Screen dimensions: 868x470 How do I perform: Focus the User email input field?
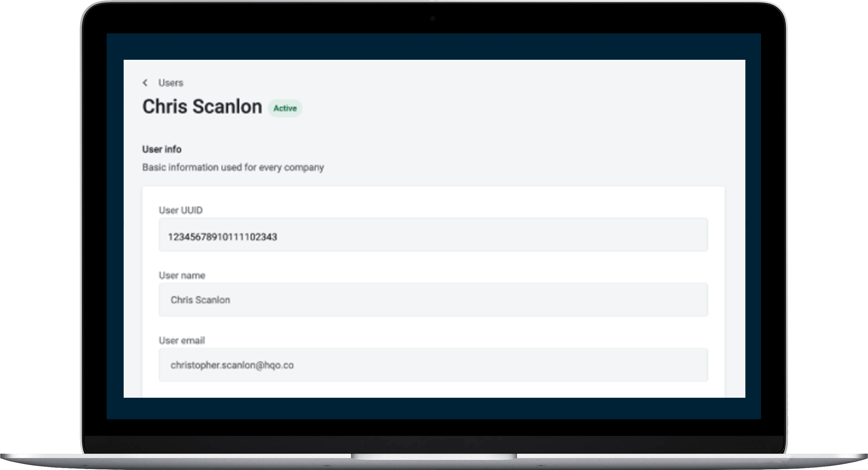(433, 365)
